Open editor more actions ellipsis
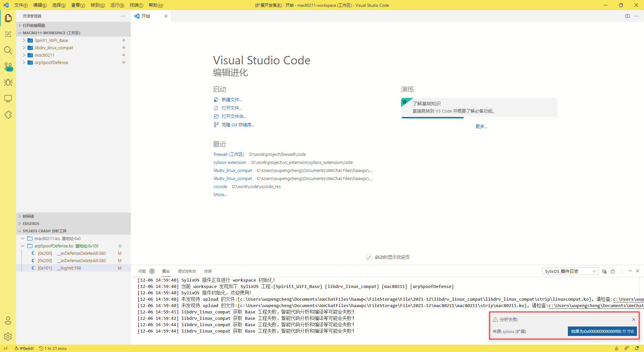The width and height of the screenshot is (644, 352). click(636, 16)
